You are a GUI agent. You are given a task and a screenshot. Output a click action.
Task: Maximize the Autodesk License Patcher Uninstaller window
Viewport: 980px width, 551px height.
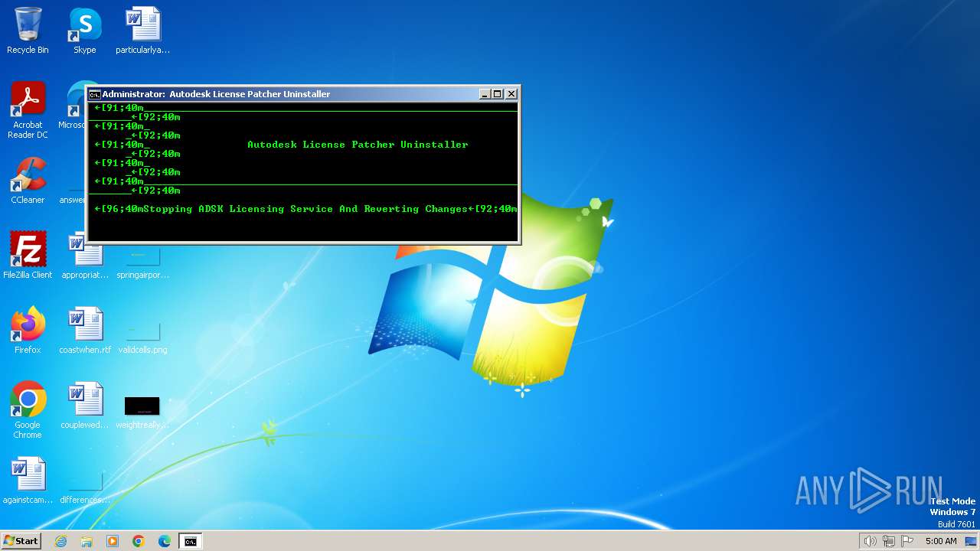498,94
